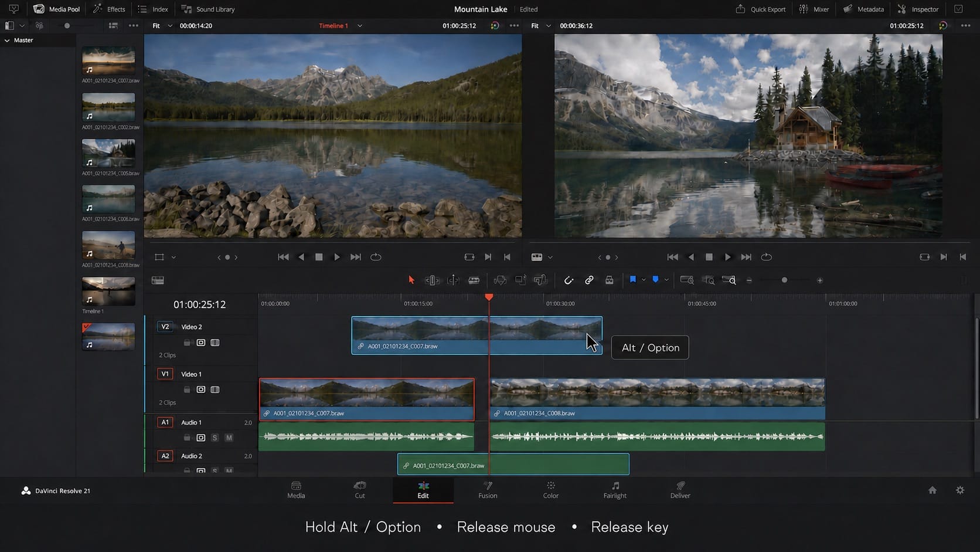This screenshot has width=980, height=552.
Task: Switch to the Media page tab
Action: click(x=296, y=490)
